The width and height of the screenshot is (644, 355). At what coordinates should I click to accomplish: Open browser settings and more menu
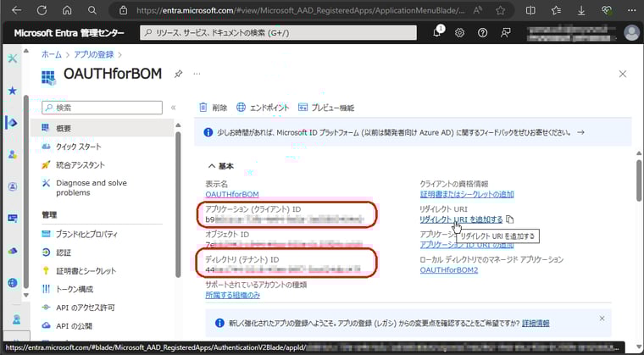coord(631,11)
